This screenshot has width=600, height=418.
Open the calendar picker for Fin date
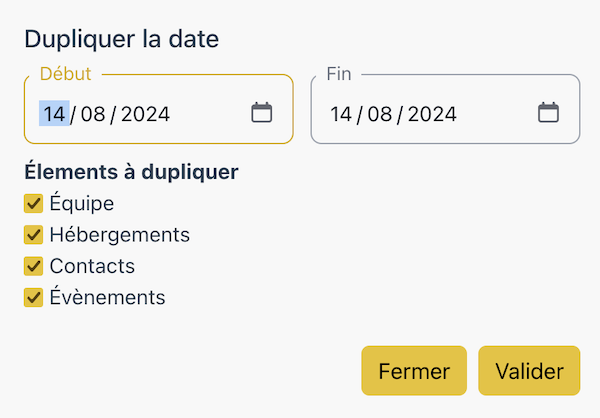(x=548, y=113)
